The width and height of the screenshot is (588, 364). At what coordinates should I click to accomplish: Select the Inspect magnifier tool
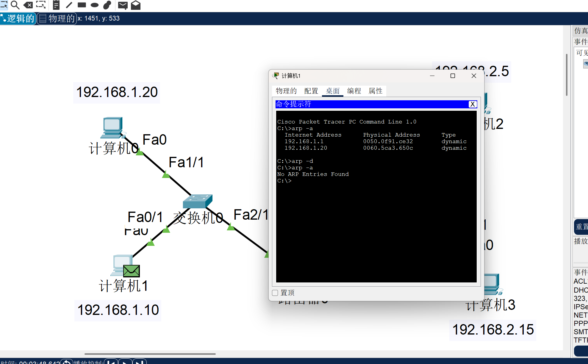[15, 5]
